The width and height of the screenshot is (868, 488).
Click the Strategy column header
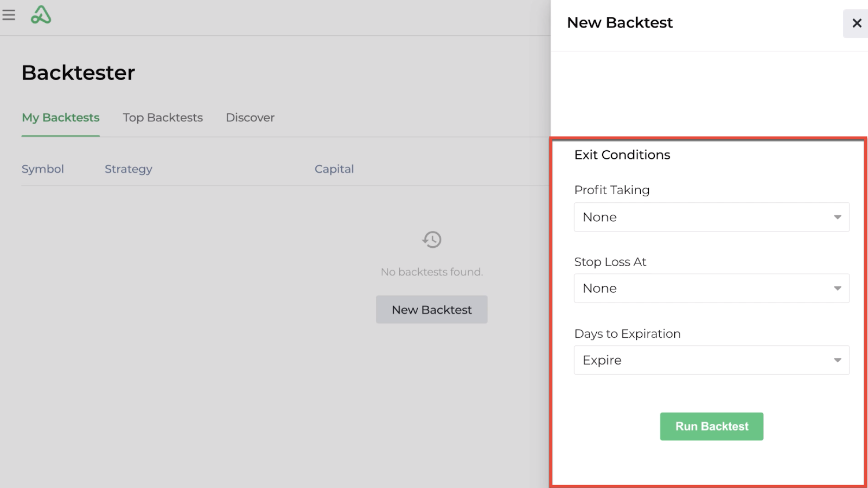click(129, 169)
